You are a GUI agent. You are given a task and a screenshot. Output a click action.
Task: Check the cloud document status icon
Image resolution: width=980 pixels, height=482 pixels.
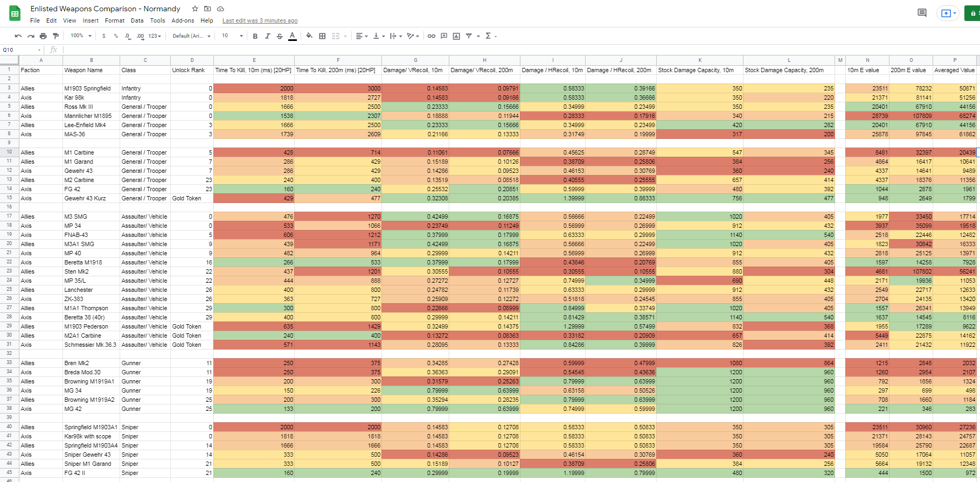[x=220, y=9]
